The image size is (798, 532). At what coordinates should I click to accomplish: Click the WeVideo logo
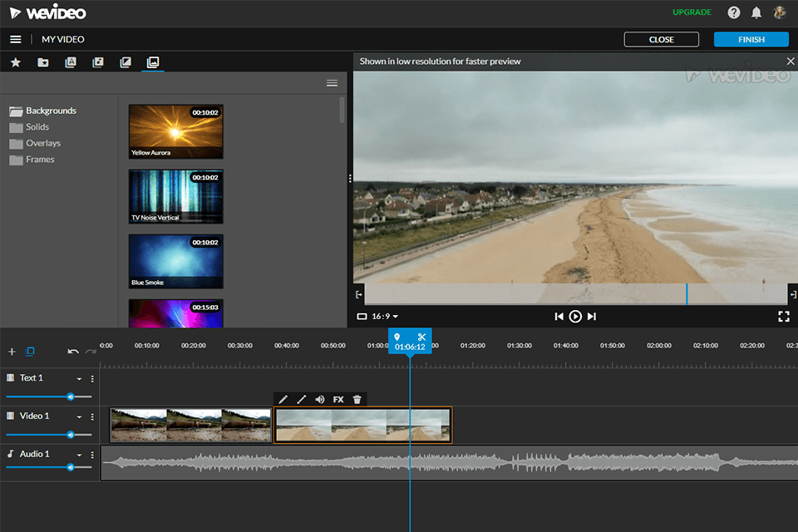pos(48,12)
